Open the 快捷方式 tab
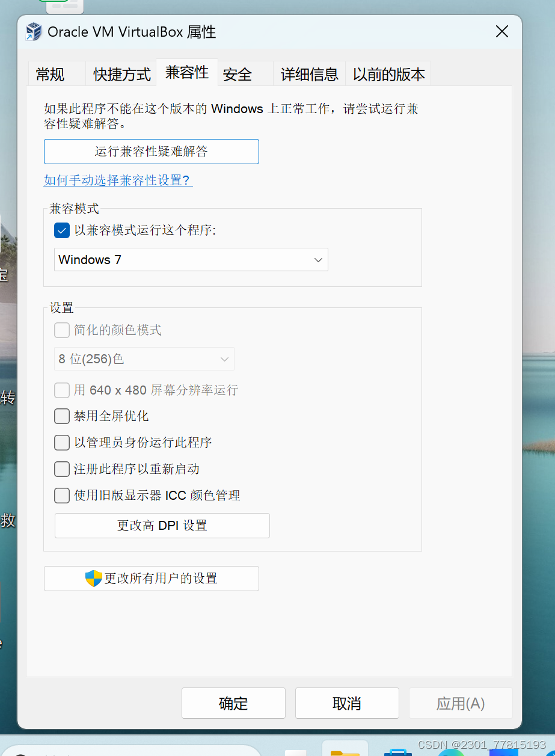Viewport: 555px width, 756px height. click(122, 74)
